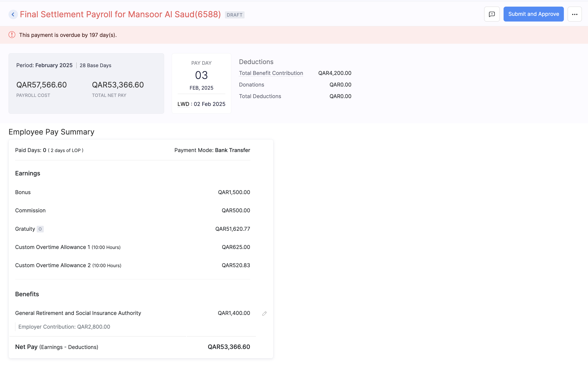The width and height of the screenshot is (588, 366).
Task: Edit the General Retirement benefit amount
Action: tap(264, 314)
